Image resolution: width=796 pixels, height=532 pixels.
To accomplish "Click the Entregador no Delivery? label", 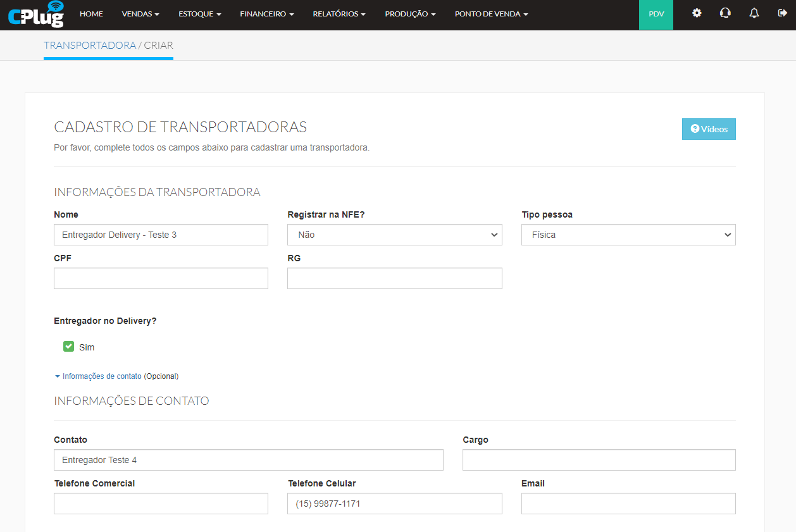I will pyautogui.click(x=105, y=321).
